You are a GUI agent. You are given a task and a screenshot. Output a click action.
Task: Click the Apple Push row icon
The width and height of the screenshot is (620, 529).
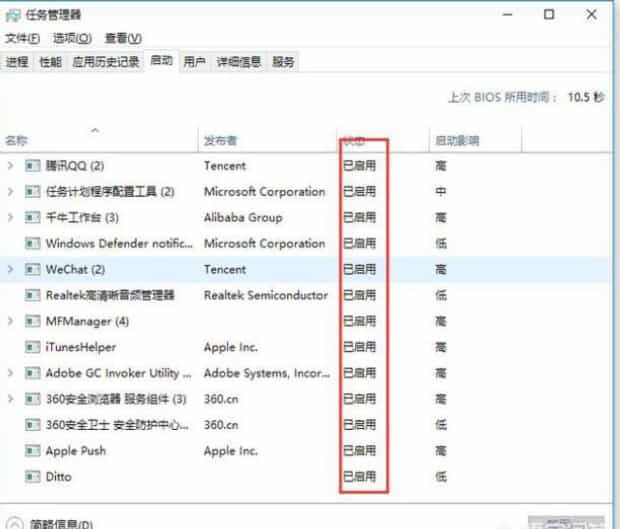32,451
